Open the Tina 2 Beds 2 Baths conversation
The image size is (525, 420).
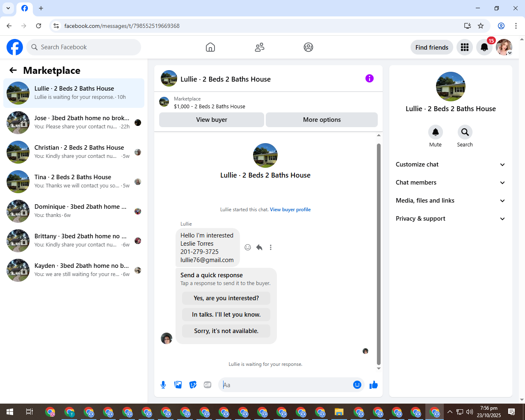click(x=74, y=182)
